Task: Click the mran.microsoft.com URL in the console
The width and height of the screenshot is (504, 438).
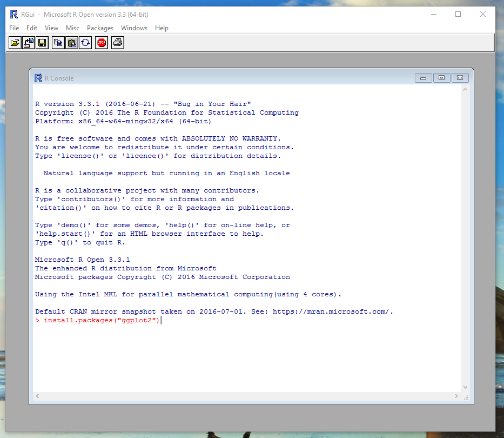Action: (331, 311)
